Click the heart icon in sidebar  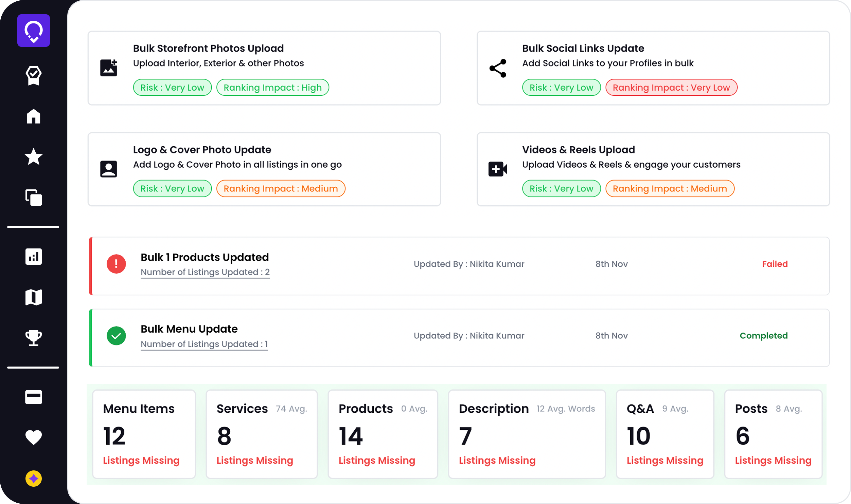pos(33,437)
